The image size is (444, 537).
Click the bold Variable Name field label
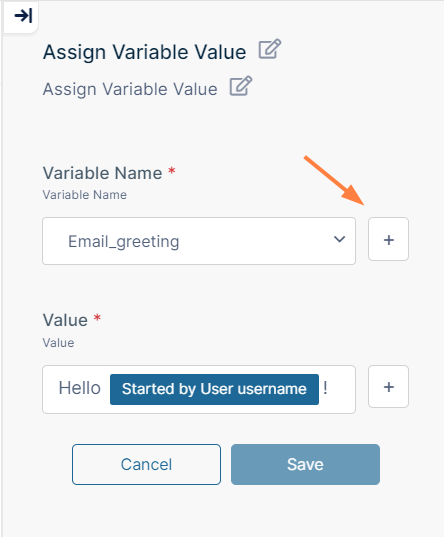click(102, 173)
